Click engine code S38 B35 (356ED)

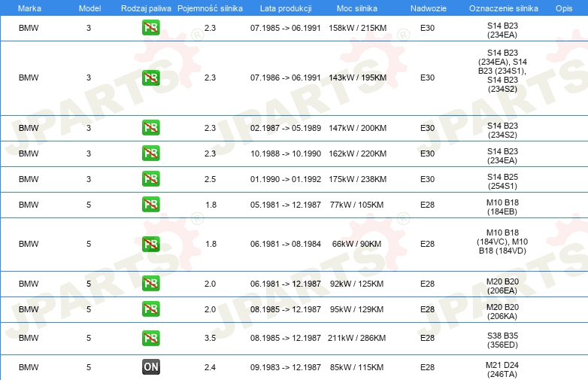tap(502, 340)
